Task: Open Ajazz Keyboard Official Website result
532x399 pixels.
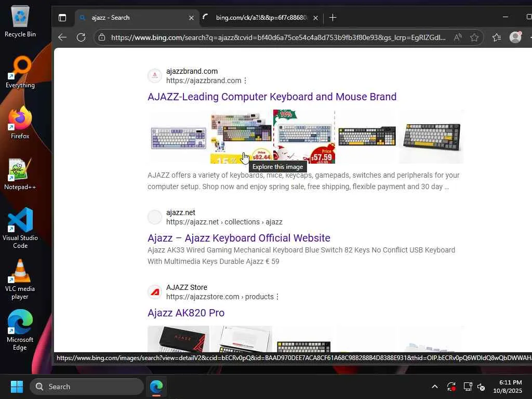Action: pos(239,238)
